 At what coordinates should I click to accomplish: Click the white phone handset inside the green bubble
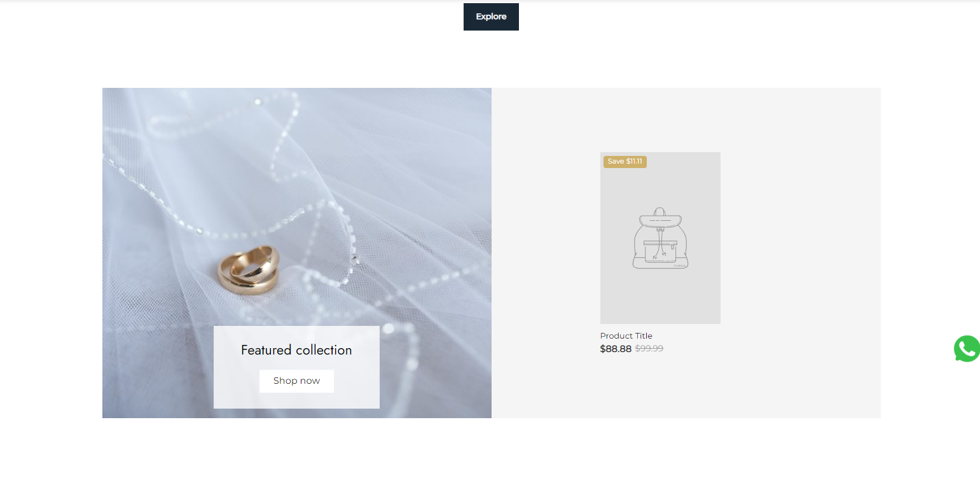[x=967, y=349]
